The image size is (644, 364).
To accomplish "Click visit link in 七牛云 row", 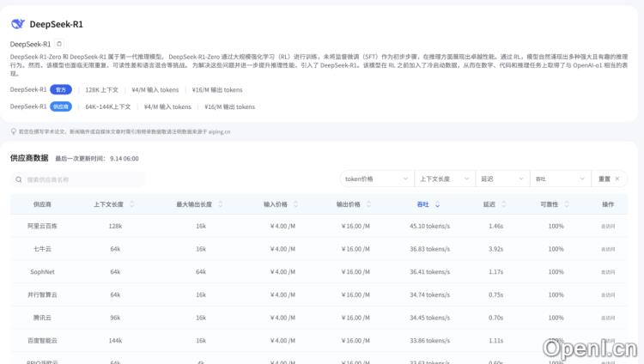I will (x=608, y=249).
